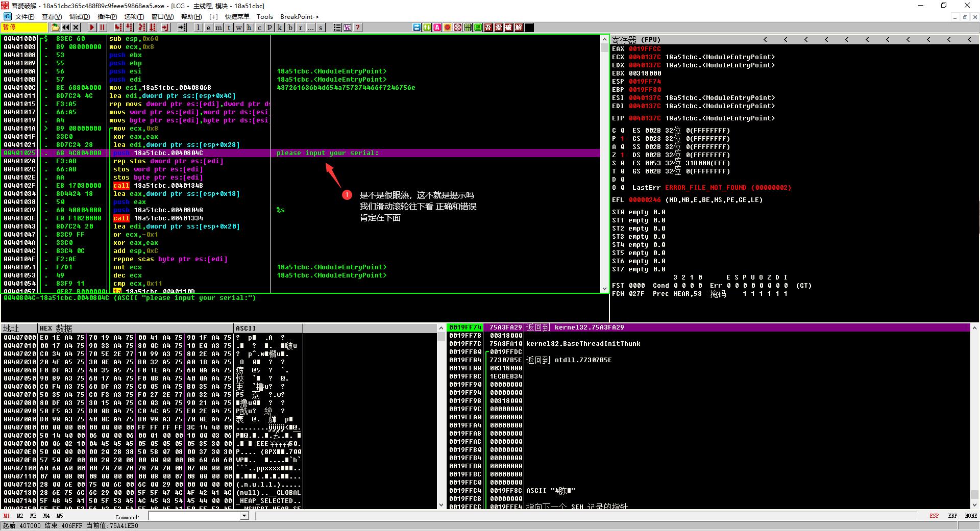Click the 寄存器 (FPU) registers header
This screenshot has height=531, width=980.
[636, 40]
